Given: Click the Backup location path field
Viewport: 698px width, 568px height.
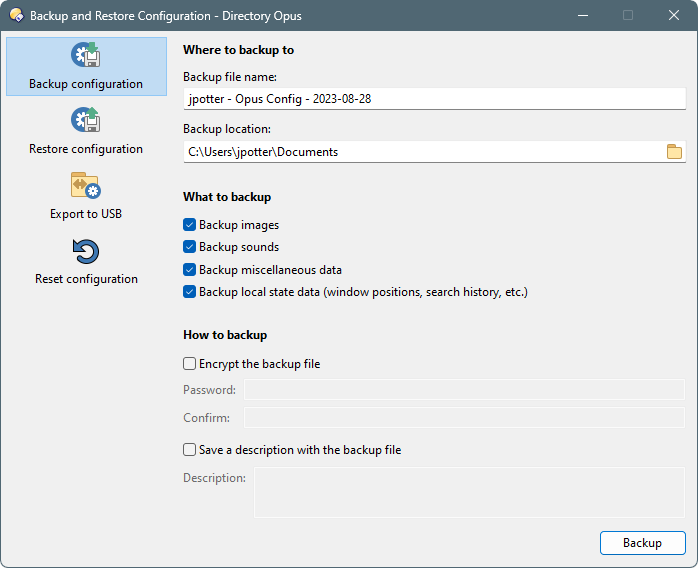Looking at the screenshot, I should (x=425, y=152).
